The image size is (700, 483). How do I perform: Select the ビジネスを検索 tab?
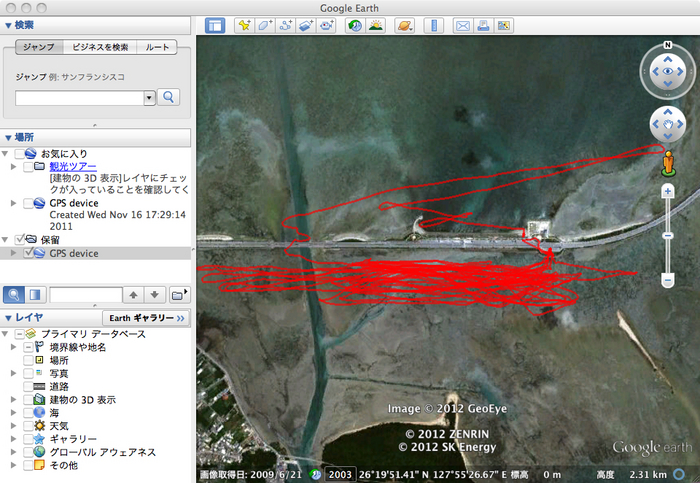(100, 47)
